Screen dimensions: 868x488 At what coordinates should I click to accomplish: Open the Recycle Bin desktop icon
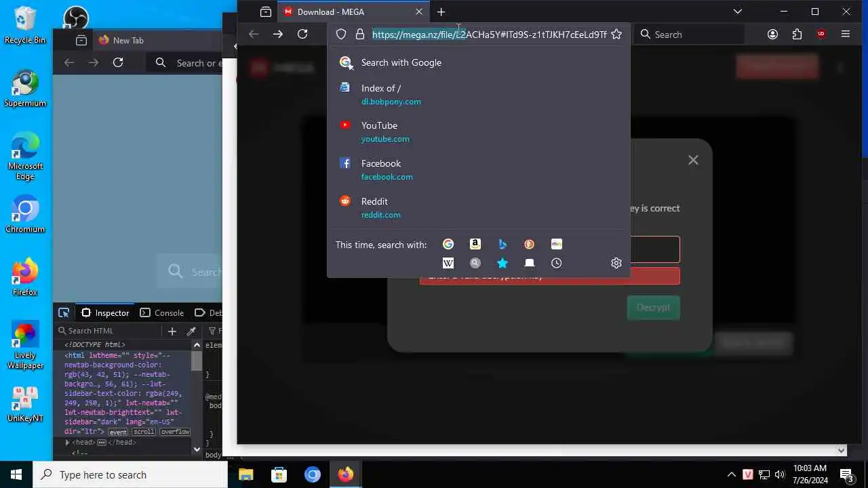coord(25,26)
